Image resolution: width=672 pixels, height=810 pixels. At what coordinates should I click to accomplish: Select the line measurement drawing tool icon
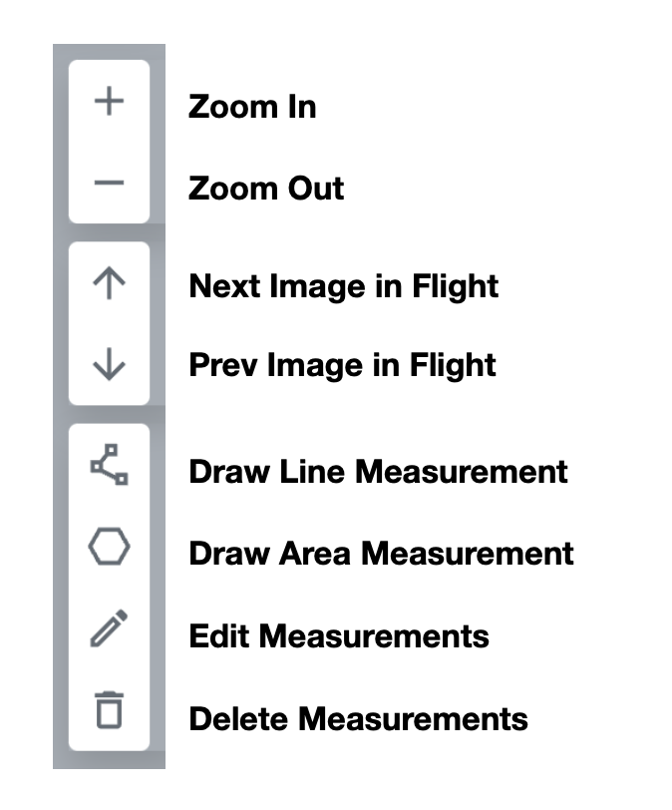click(109, 467)
